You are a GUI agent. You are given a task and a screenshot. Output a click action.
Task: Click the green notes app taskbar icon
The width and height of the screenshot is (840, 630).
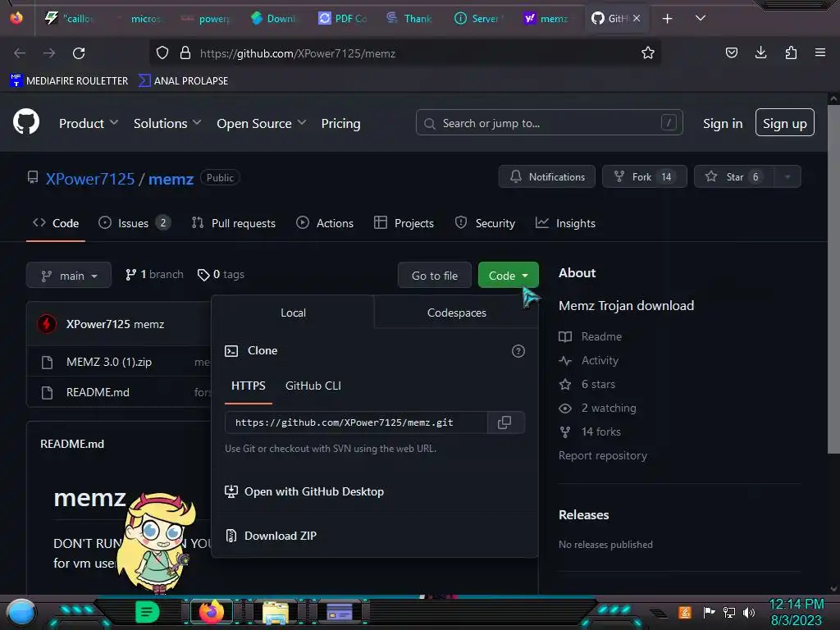[x=147, y=612]
